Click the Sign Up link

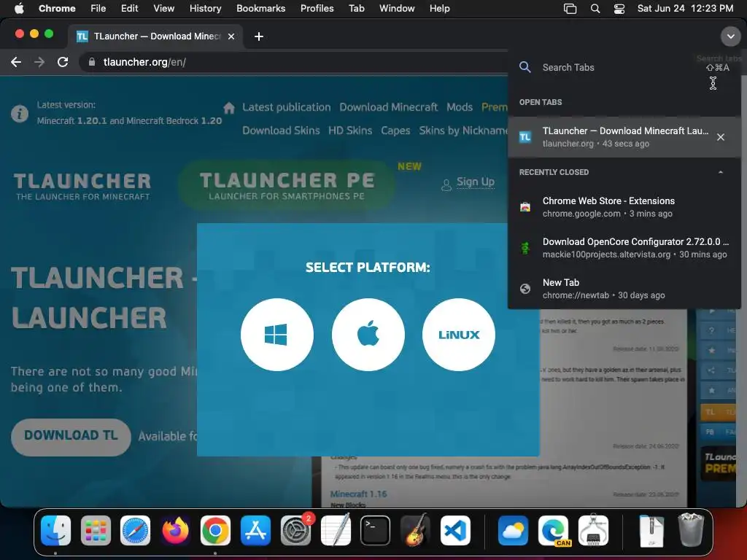(475, 182)
